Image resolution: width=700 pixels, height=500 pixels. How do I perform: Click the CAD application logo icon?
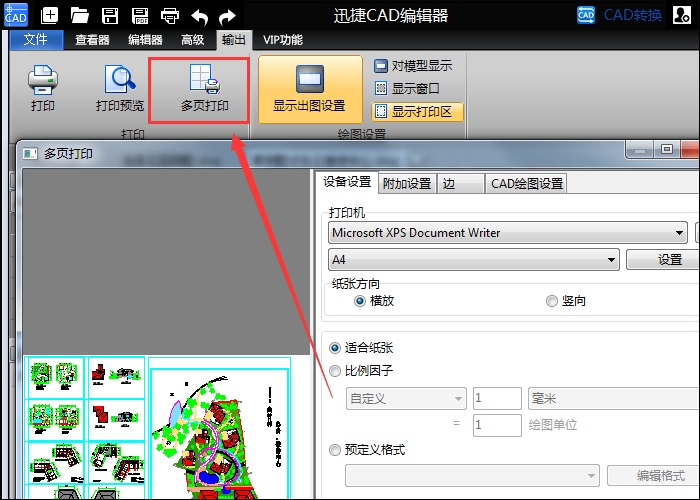(x=16, y=15)
